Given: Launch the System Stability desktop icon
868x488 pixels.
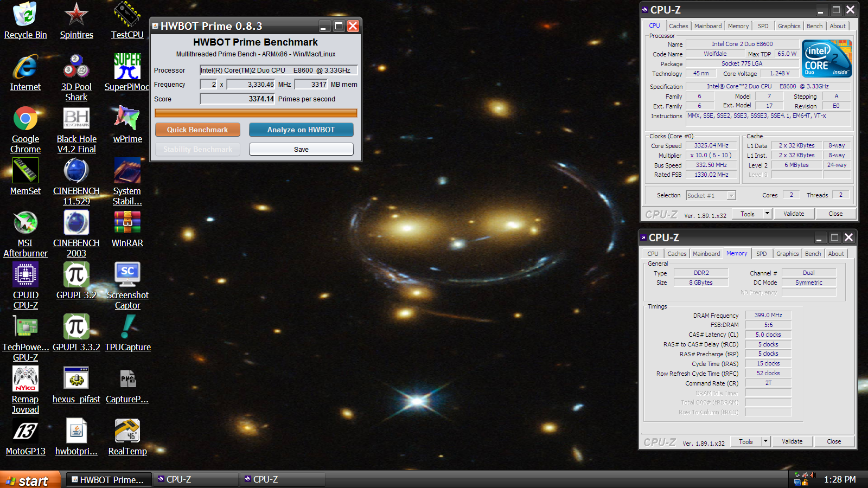Looking at the screenshot, I should tap(127, 182).
